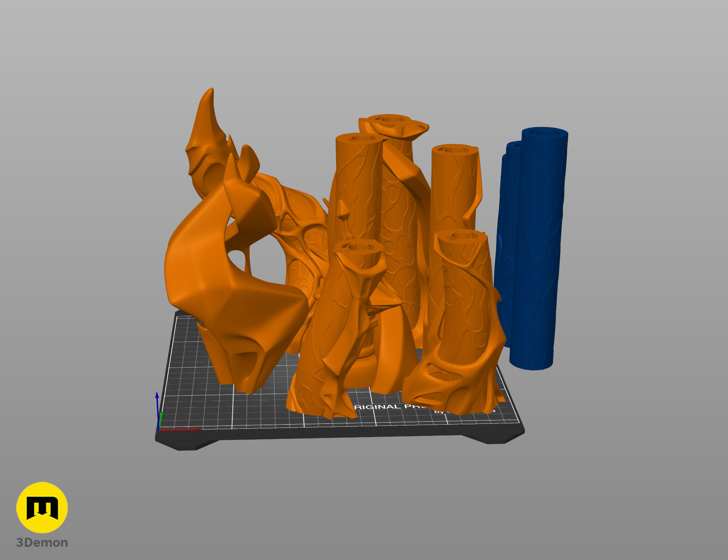Click the blue Z axis arrow
This screenshot has height=560, width=728.
point(157,397)
